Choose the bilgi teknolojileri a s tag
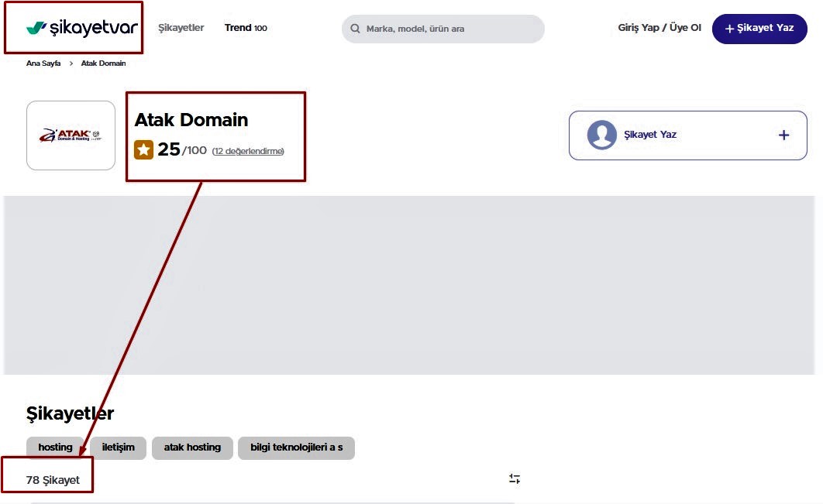This screenshot has width=823, height=504. (296, 447)
